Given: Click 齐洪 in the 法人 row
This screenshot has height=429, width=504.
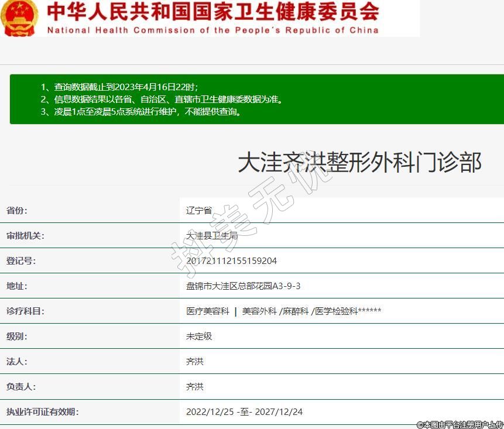Looking at the screenshot, I should [195, 361].
